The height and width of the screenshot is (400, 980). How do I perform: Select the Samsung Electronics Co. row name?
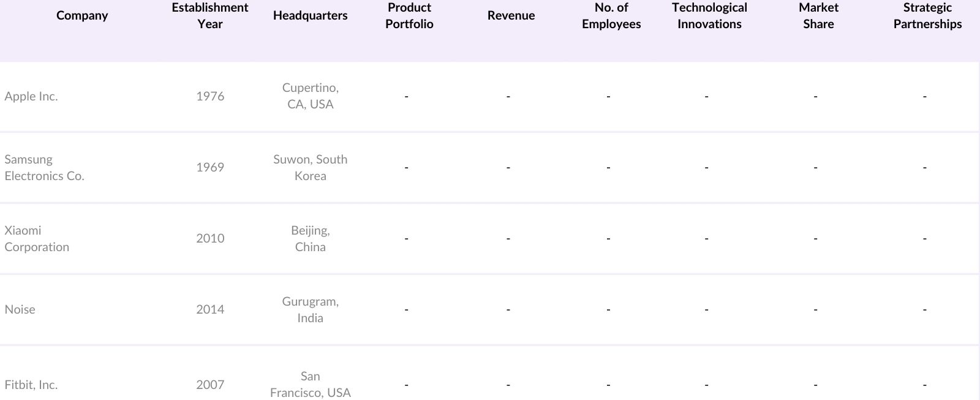[44, 167]
